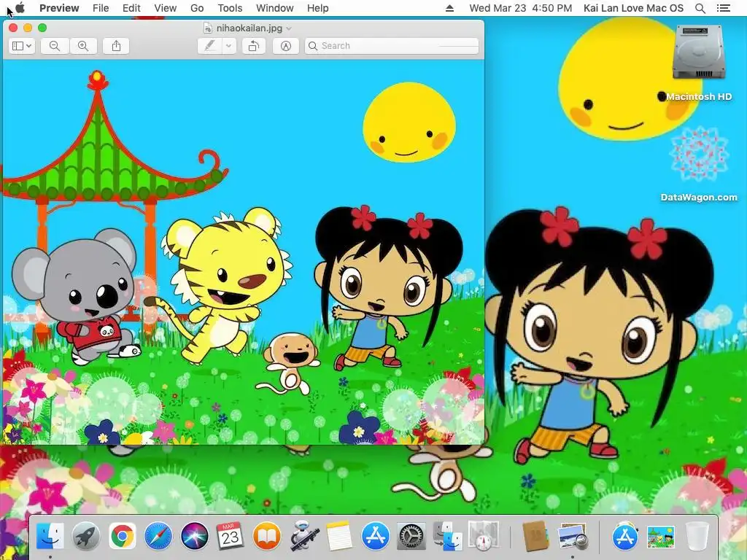Open Launchpad from the Dock
This screenshot has height=560, width=747.
point(86,536)
